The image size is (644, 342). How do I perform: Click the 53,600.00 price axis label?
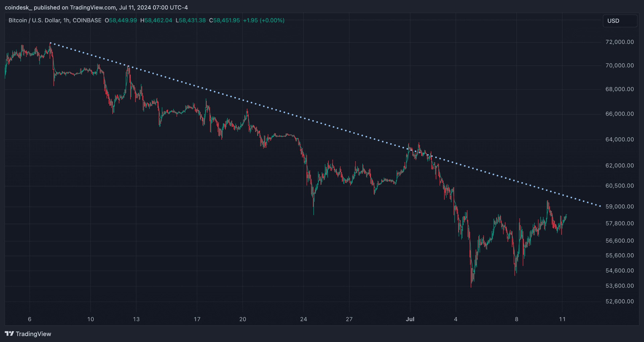[620, 286]
